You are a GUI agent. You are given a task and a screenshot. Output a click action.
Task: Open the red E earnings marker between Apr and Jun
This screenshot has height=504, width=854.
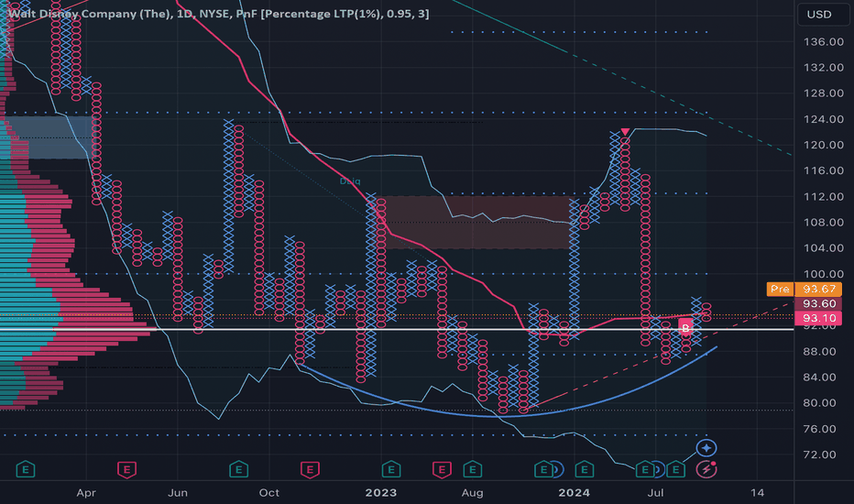(x=126, y=469)
